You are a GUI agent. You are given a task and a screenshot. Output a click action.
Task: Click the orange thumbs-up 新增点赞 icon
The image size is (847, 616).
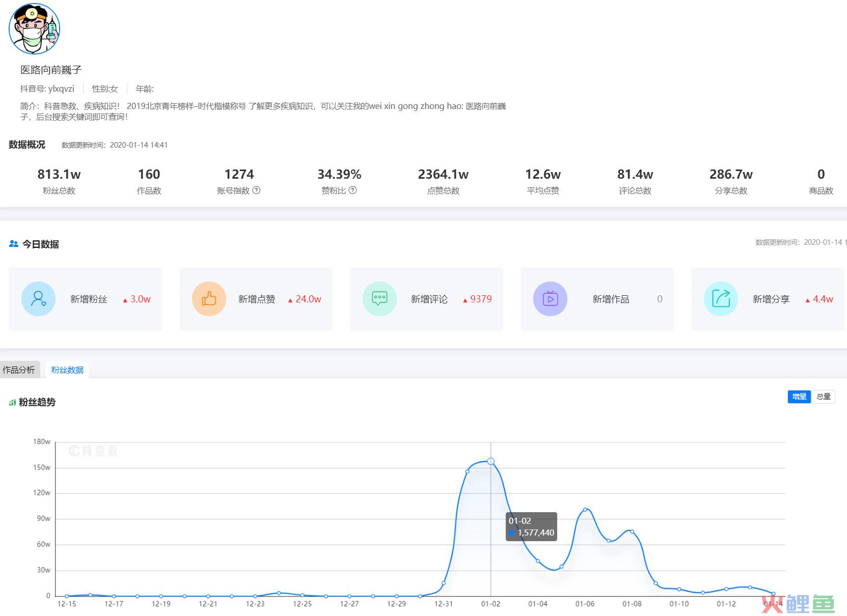pyautogui.click(x=209, y=299)
